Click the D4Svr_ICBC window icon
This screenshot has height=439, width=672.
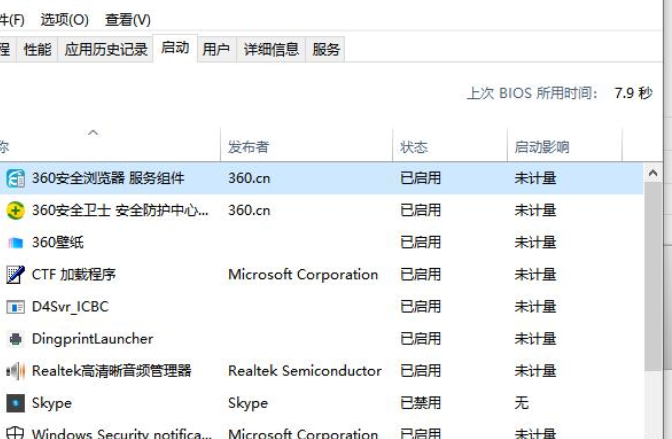pyautogui.click(x=15, y=307)
